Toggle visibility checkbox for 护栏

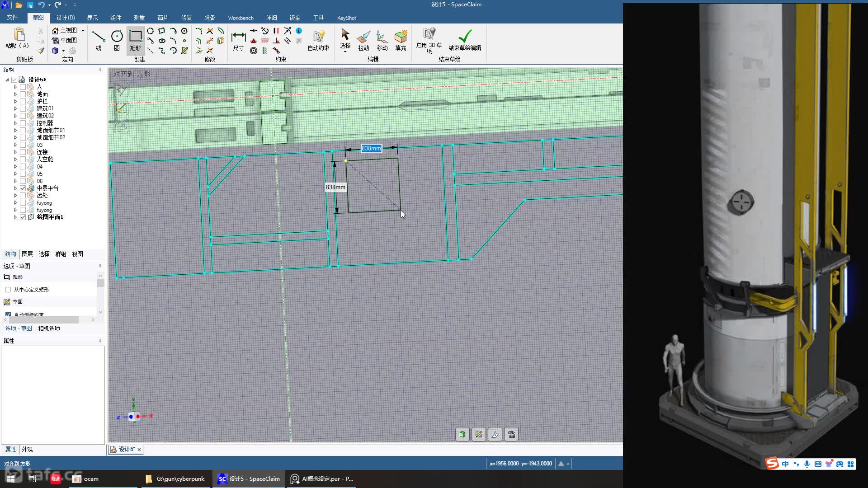pyautogui.click(x=23, y=101)
